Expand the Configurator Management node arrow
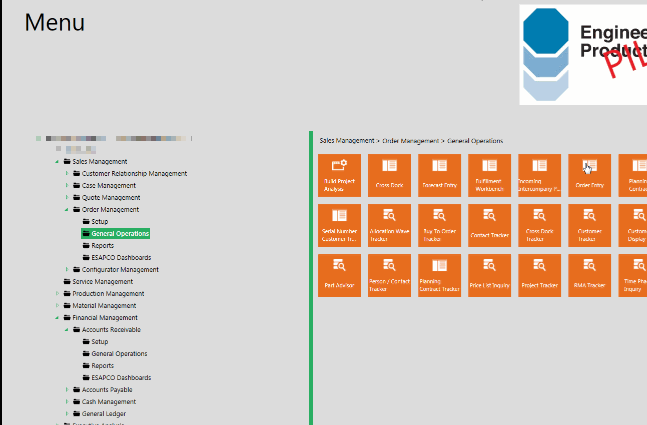The width and height of the screenshot is (647, 425). tap(66, 269)
